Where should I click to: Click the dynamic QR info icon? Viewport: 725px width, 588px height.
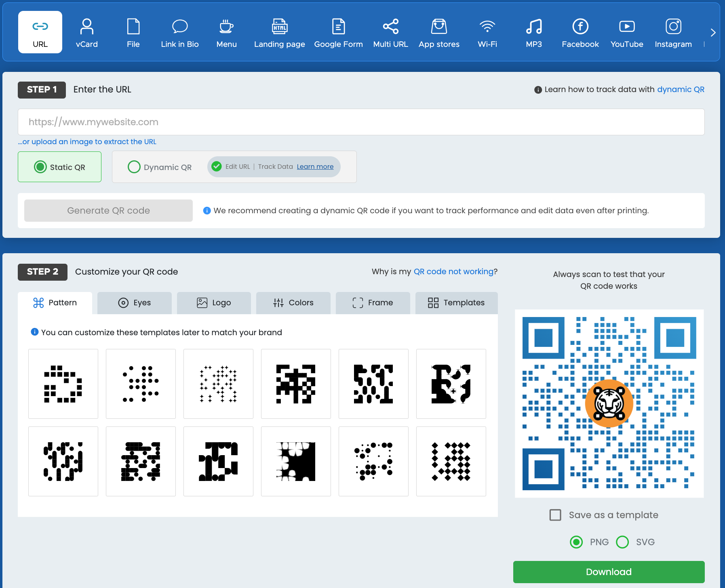tap(538, 90)
